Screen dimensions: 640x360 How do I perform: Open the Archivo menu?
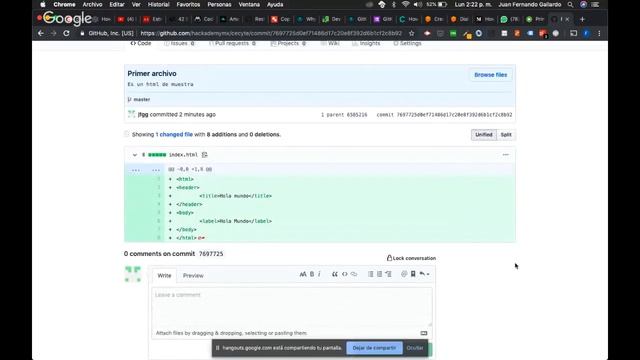(x=92, y=4)
